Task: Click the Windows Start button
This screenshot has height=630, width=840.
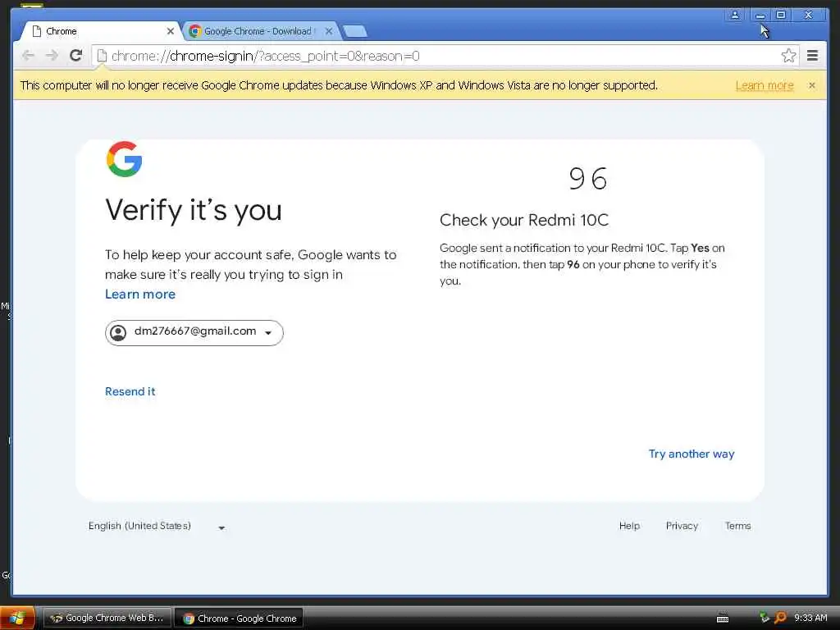Action: click(x=17, y=618)
